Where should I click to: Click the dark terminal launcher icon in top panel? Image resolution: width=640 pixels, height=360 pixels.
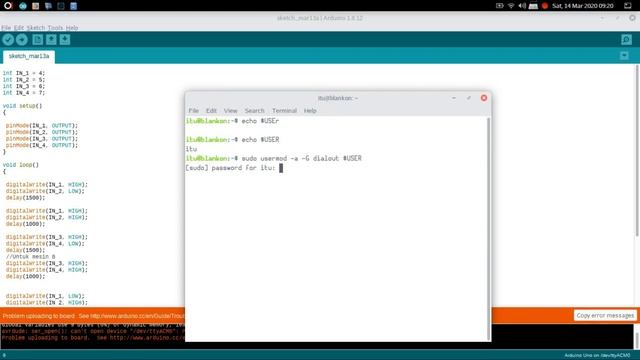61,6
